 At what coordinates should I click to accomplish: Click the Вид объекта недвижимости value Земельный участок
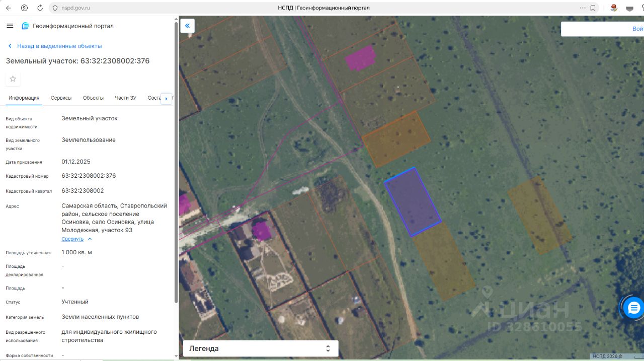tap(90, 118)
